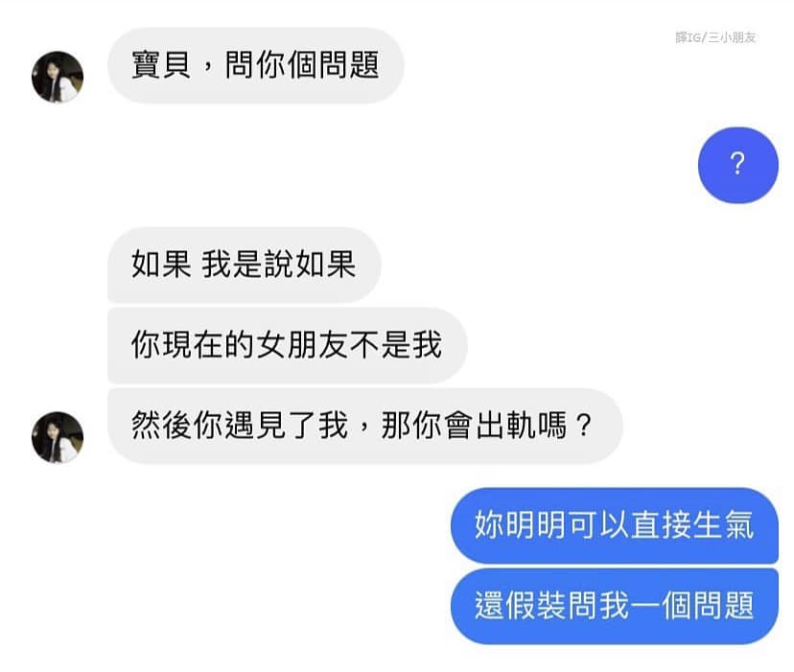The height and width of the screenshot is (672, 794).
Task: Click the second 如果 in the gray bubble
Action: click(x=326, y=265)
